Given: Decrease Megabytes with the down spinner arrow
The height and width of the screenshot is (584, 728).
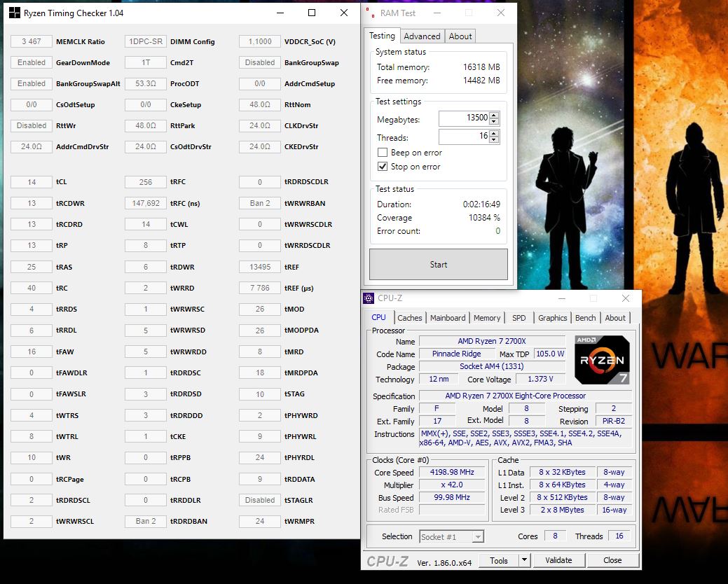Looking at the screenshot, I should coord(494,122).
